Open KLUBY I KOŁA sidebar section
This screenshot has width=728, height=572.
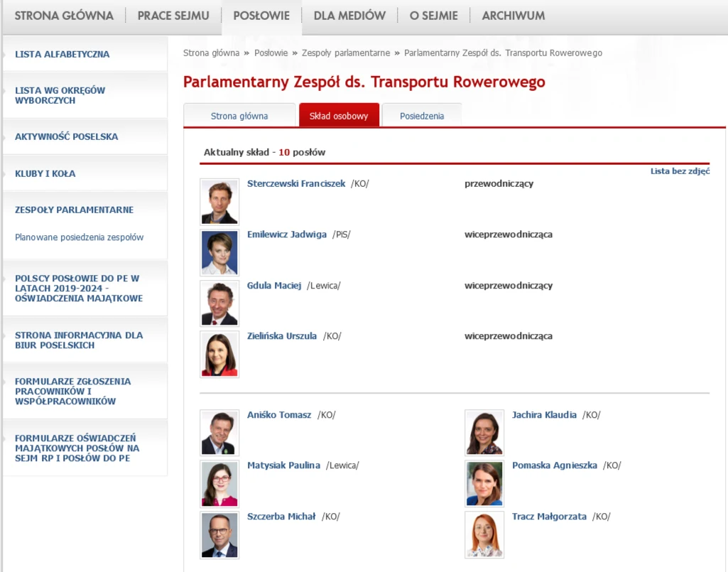45,173
